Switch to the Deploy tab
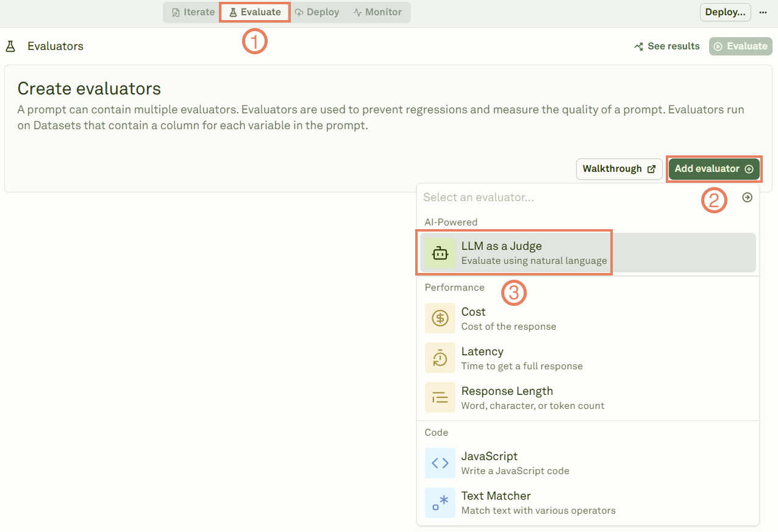 click(316, 12)
